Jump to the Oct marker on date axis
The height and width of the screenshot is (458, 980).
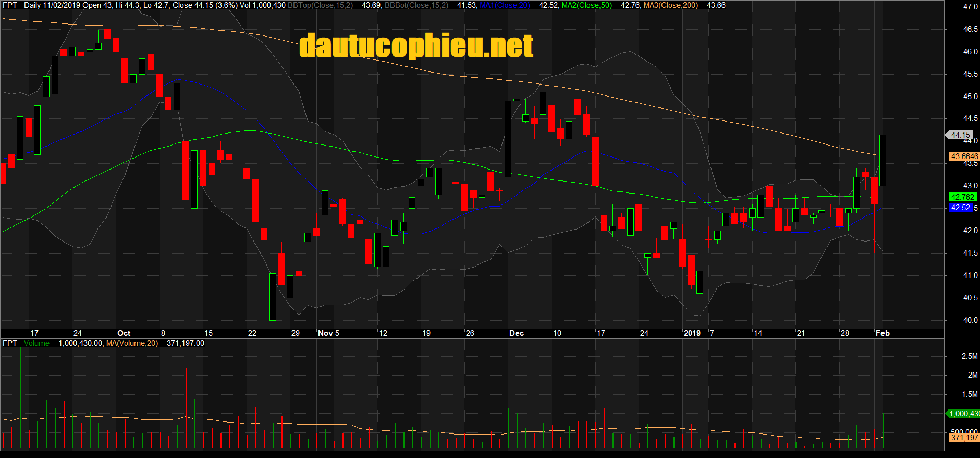coord(124,333)
